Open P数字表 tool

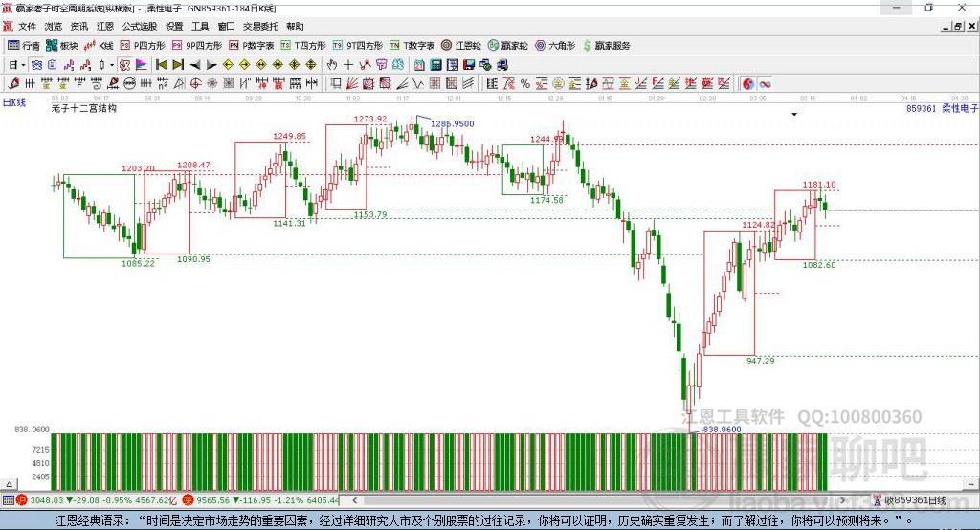[x=252, y=46]
